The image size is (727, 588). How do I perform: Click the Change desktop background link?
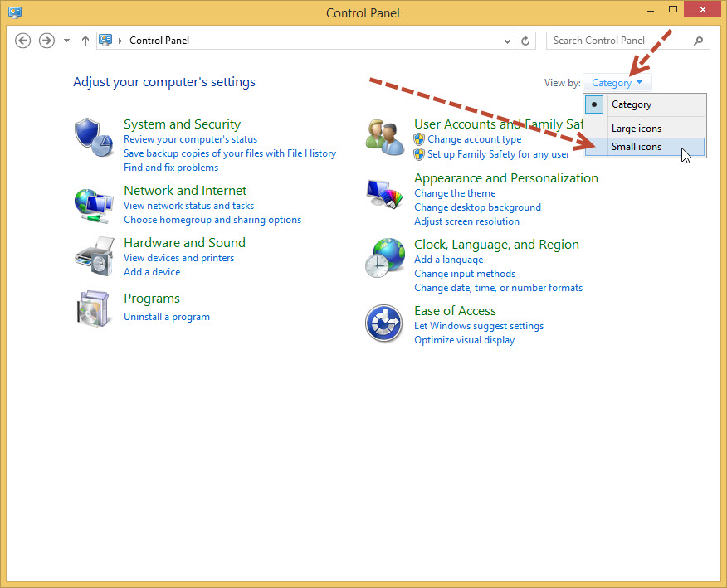477,207
